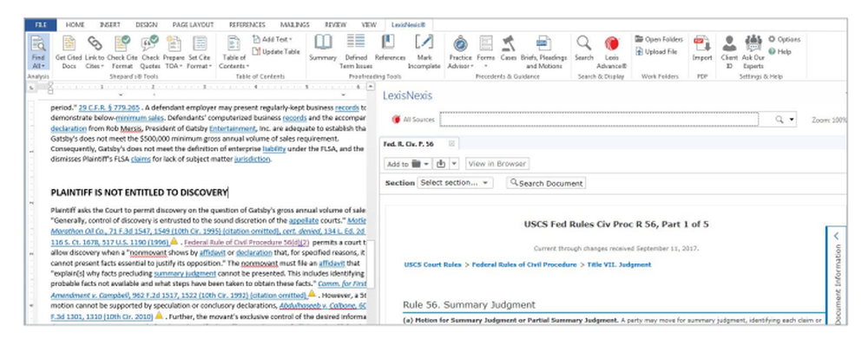Switch to the HOME ribbon tab
868x339 pixels.
76,25
